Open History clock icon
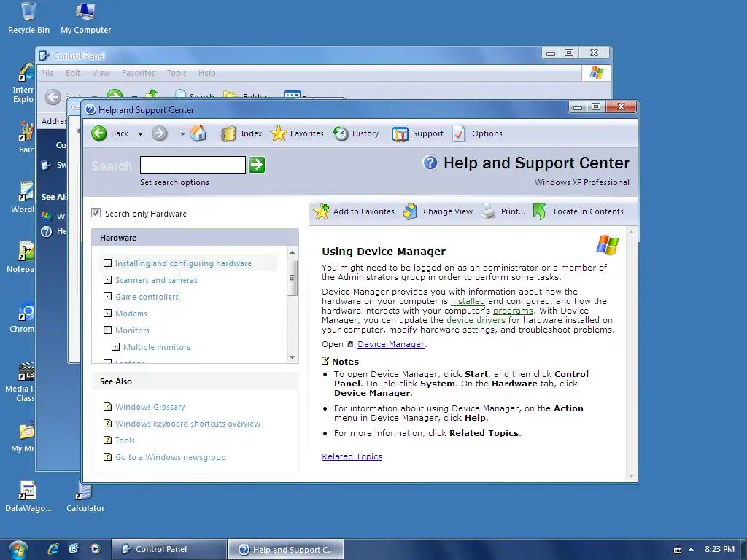The width and height of the screenshot is (747, 560). 340,133
